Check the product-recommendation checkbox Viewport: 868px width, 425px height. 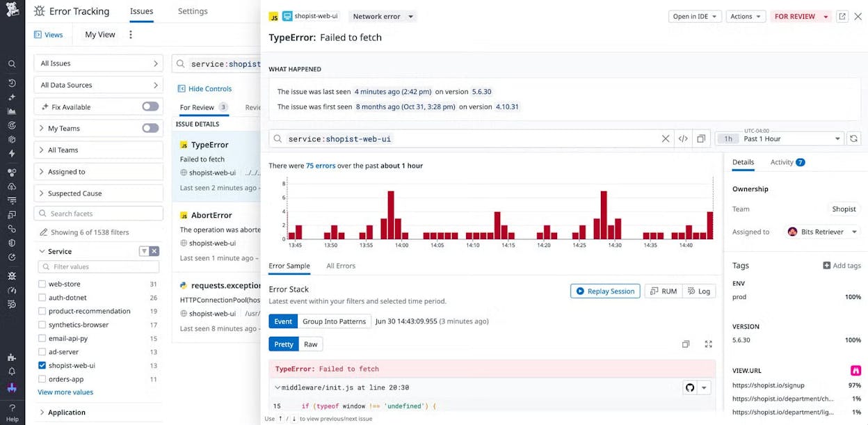tap(42, 312)
